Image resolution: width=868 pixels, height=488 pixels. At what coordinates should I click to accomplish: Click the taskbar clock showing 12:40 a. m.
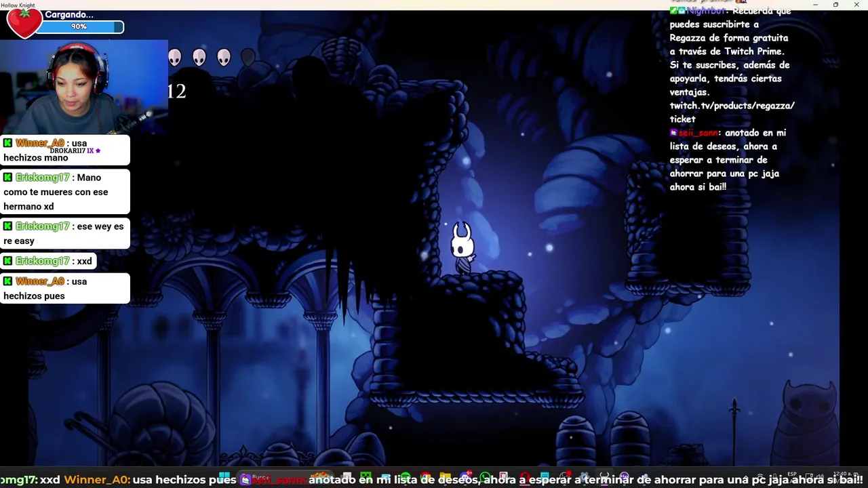pos(846,474)
